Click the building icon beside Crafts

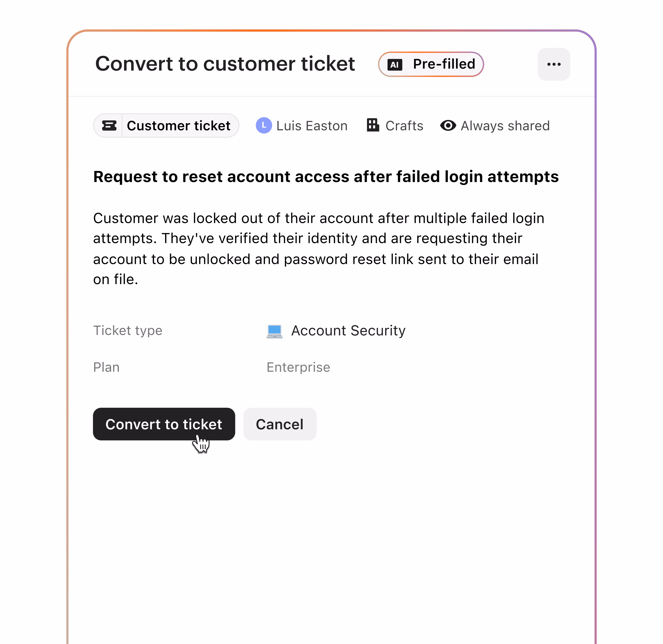tap(373, 125)
